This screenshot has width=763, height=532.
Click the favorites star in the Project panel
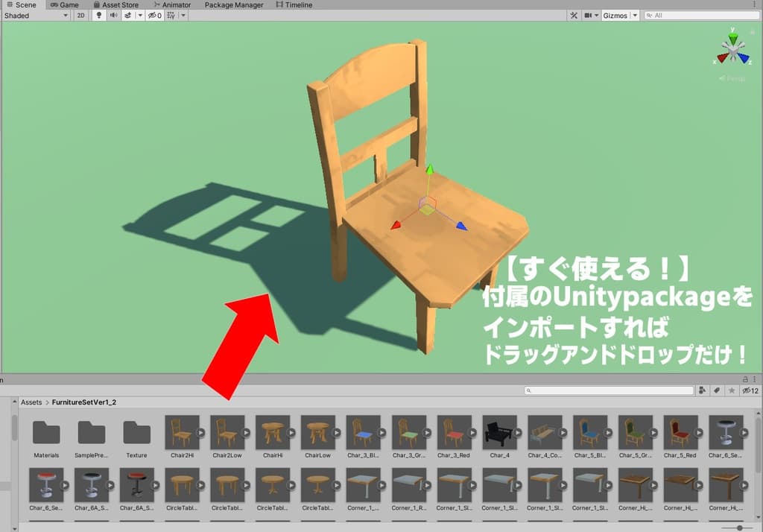(x=732, y=390)
